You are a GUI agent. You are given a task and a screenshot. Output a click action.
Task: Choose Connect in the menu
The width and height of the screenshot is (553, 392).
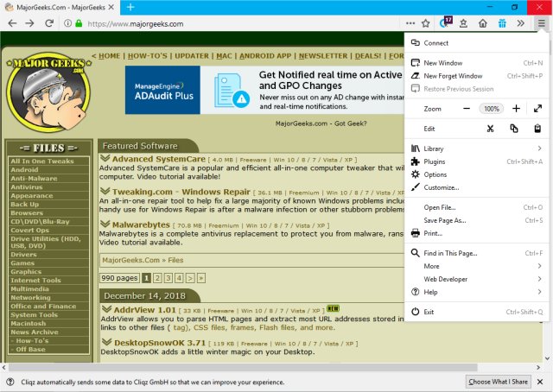point(476,43)
